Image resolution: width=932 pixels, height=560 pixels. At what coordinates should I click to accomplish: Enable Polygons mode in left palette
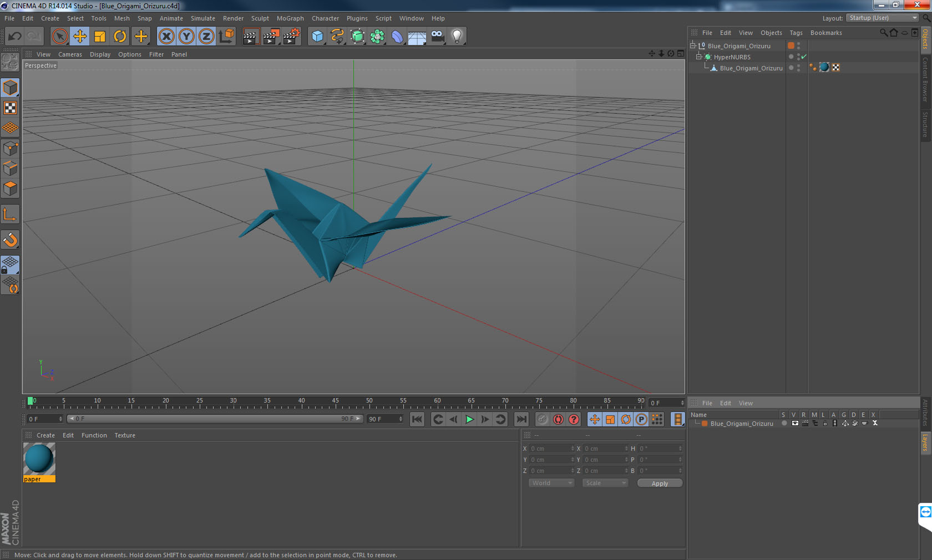point(10,189)
